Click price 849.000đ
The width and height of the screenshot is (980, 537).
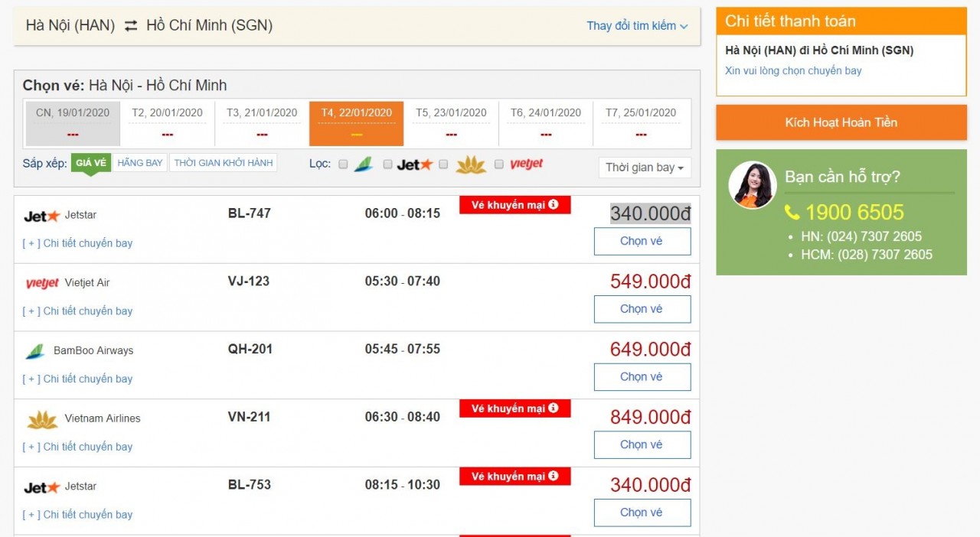[x=651, y=418]
